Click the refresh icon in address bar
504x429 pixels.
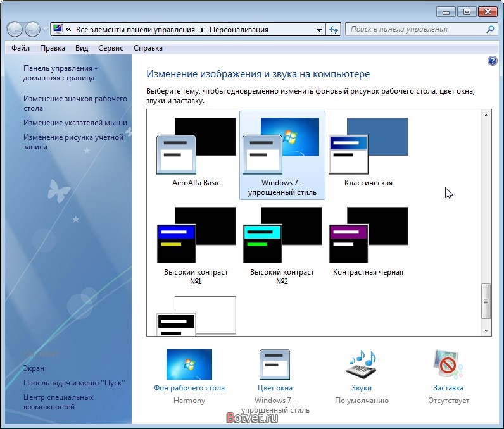click(x=333, y=30)
